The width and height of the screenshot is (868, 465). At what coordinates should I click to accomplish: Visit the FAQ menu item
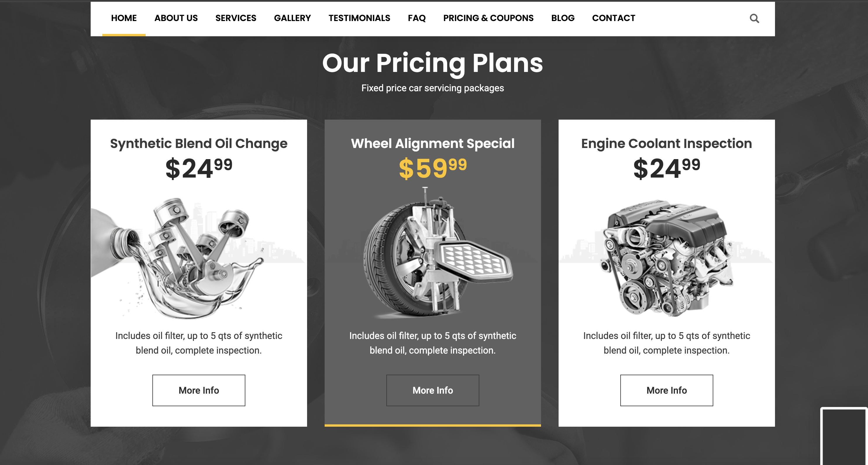click(x=416, y=18)
